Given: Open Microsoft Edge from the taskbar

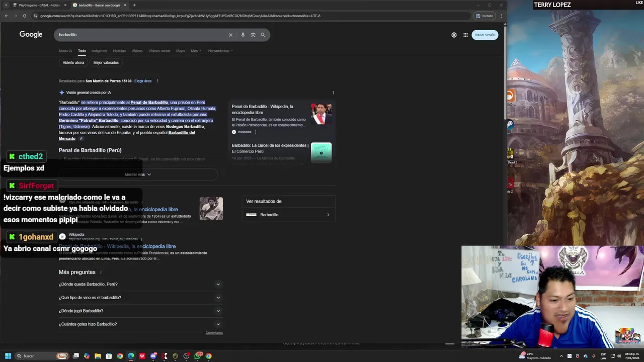Looking at the screenshot, I should point(131,356).
